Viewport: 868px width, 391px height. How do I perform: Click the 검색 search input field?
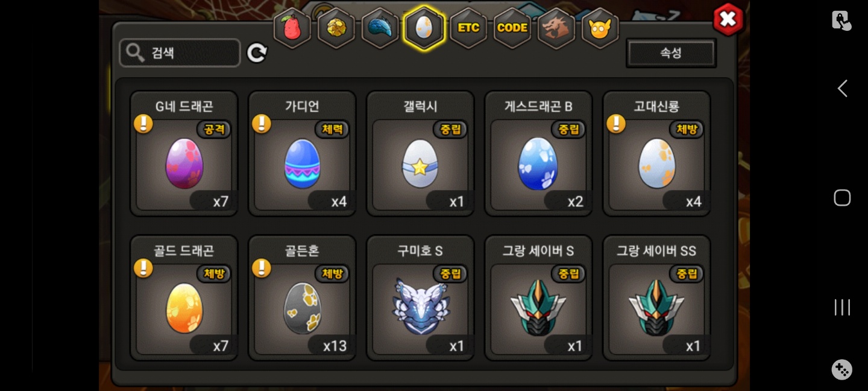180,53
